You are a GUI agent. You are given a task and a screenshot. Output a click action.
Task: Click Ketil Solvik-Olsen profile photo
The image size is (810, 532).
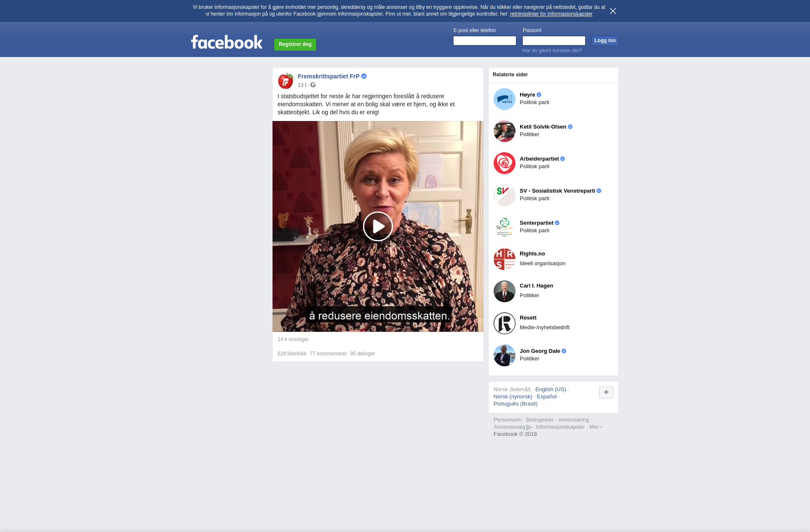pos(505,131)
